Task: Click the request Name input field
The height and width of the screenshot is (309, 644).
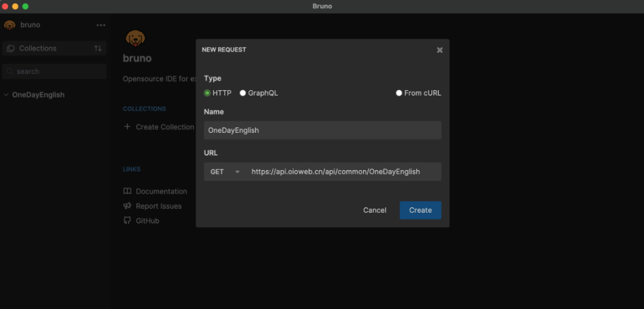Action: [x=322, y=130]
